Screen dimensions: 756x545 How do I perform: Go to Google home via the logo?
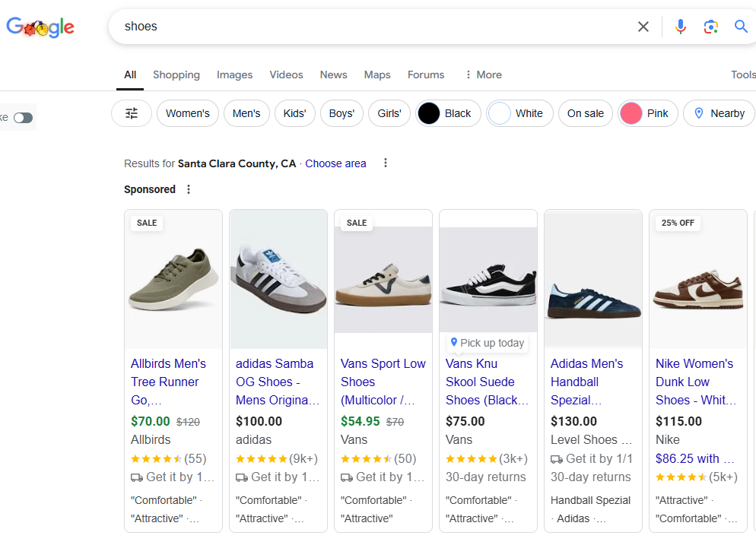(40, 27)
